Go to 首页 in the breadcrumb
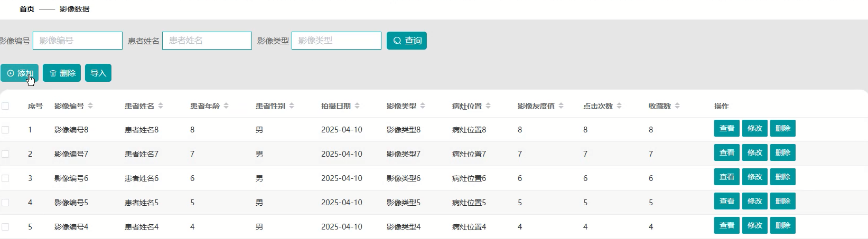The width and height of the screenshot is (868, 239). (27, 9)
